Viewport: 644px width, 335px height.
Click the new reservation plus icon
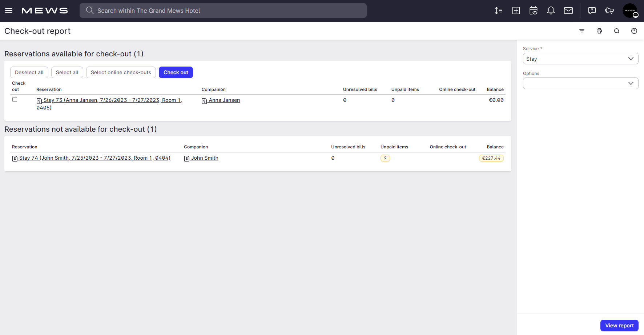(x=516, y=11)
